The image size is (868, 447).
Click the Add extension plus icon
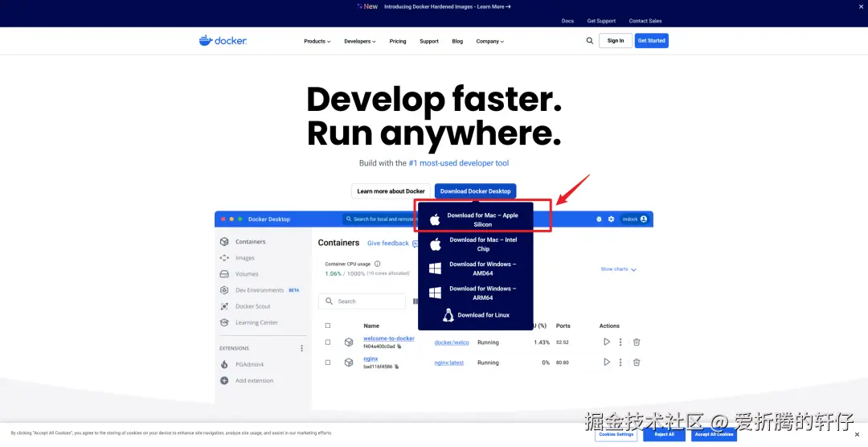pyautogui.click(x=224, y=380)
